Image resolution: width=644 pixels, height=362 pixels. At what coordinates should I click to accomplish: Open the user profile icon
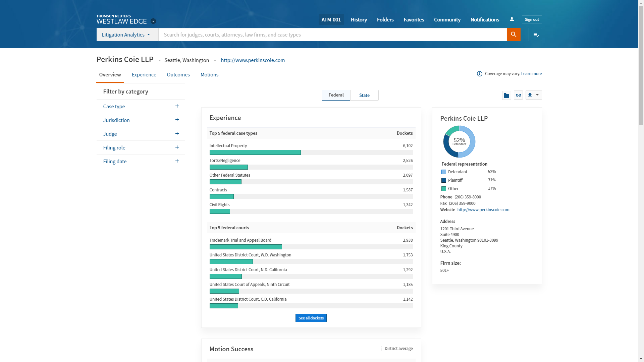coord(512,19)
